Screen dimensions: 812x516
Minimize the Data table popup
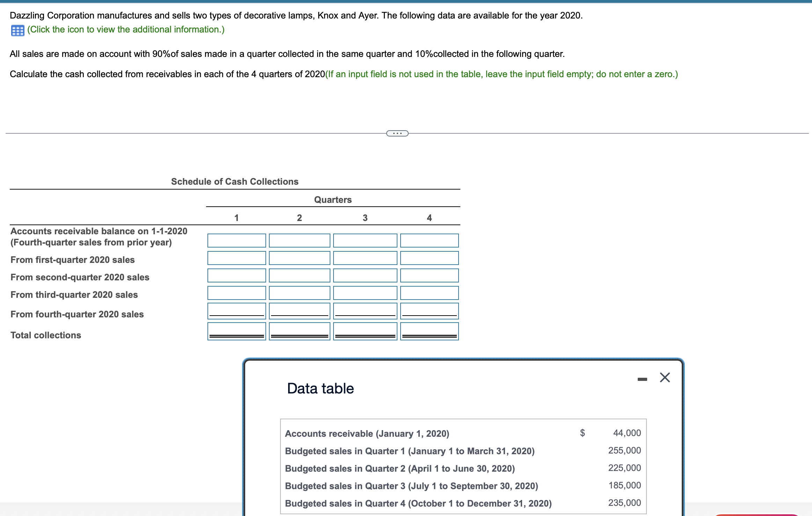click(x=642, y=379)
